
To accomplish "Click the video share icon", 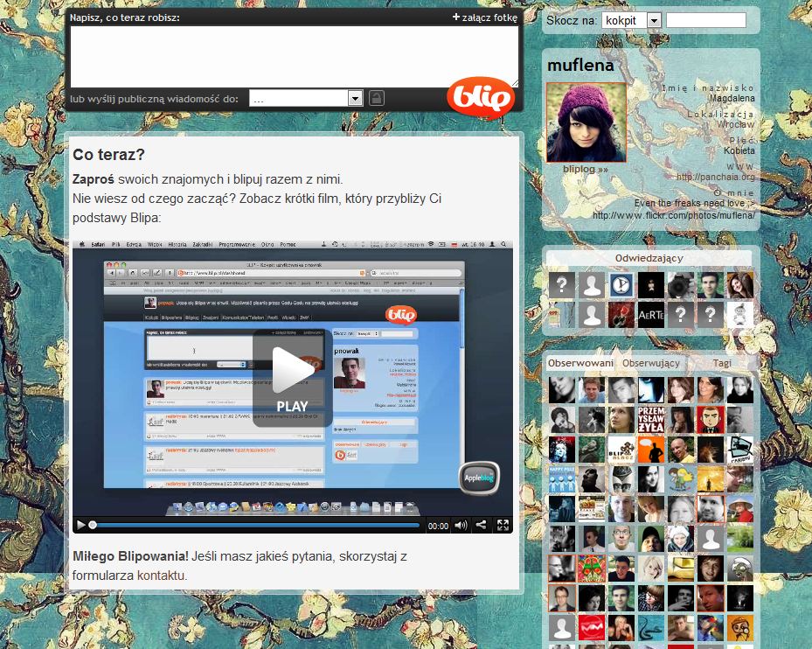I will click(x=481, y=525).
